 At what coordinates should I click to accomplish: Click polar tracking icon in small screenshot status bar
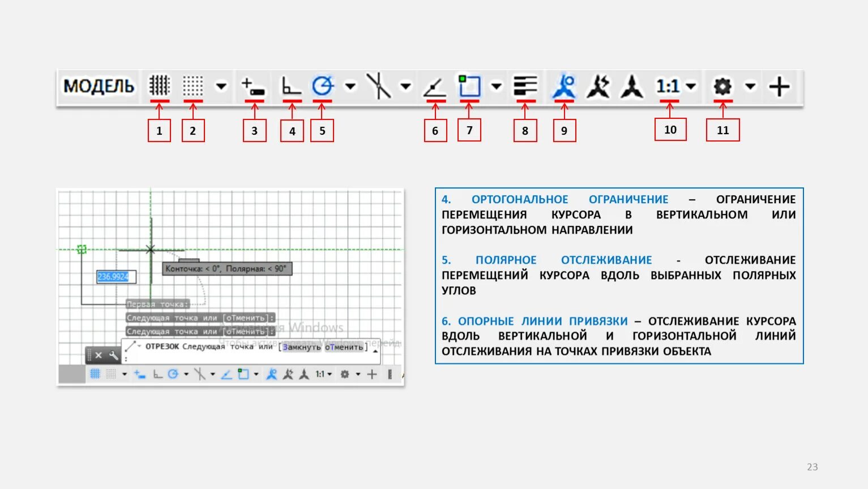[x=173, y=374]
